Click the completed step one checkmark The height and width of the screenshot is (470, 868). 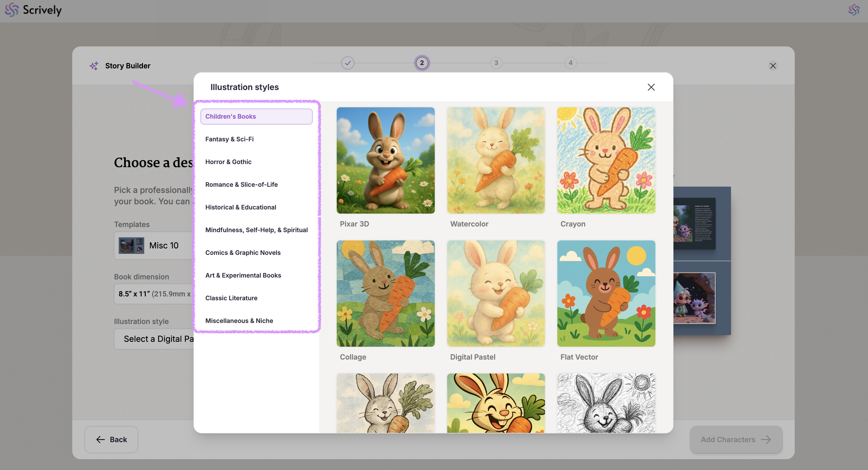click(347, 63)
